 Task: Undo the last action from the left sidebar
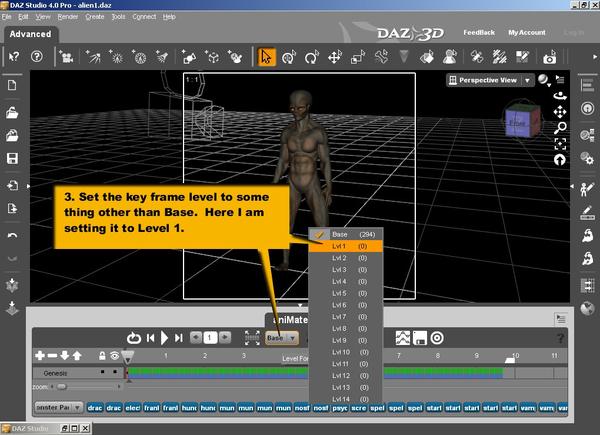(12, 236)
